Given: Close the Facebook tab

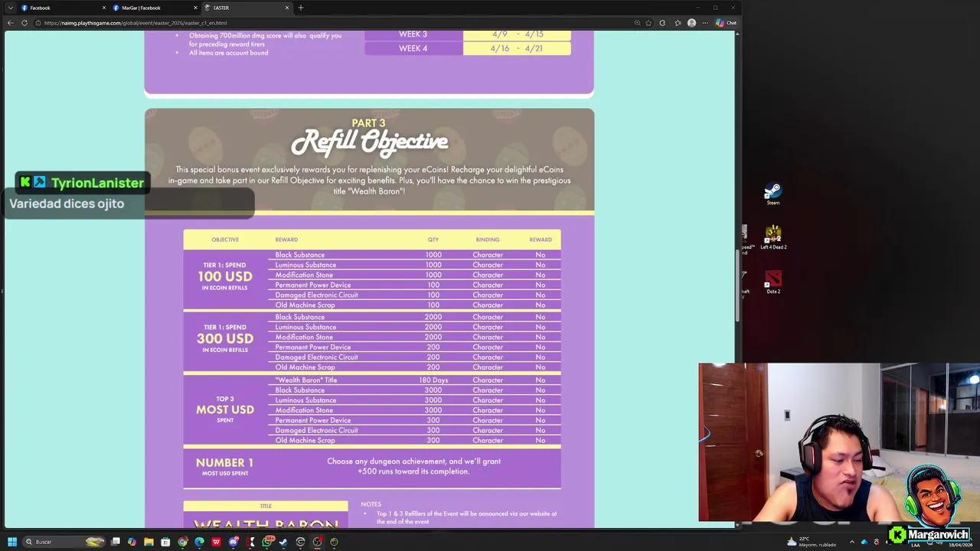Looking at the screenshot, I should pos(104,8).
